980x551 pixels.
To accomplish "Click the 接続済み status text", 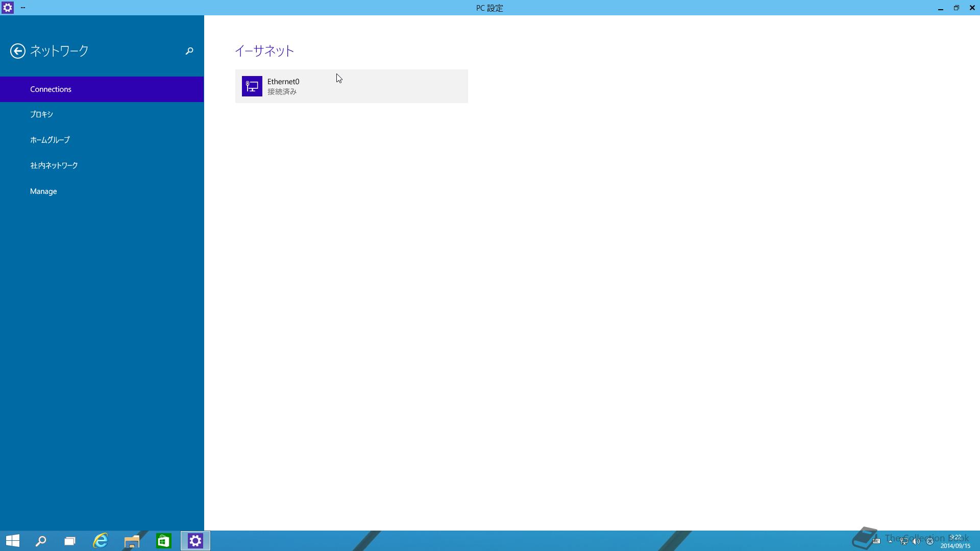I will [282, 92].
